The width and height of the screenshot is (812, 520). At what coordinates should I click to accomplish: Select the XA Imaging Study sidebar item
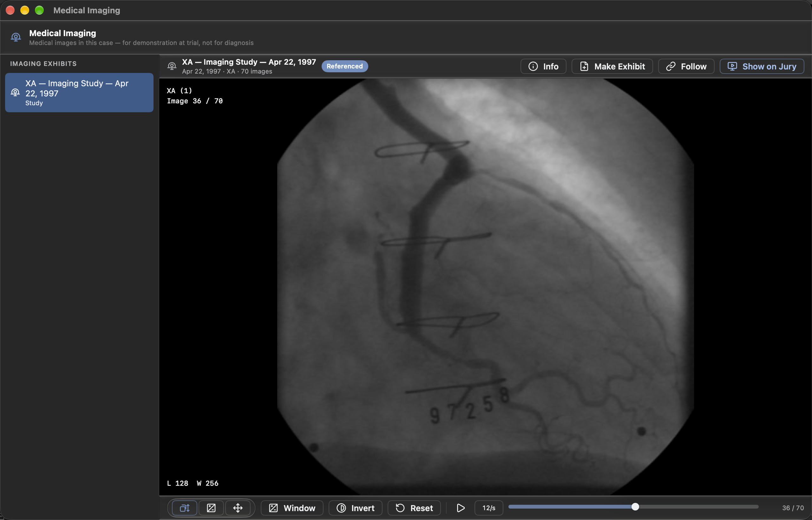(x=79, y=93)
